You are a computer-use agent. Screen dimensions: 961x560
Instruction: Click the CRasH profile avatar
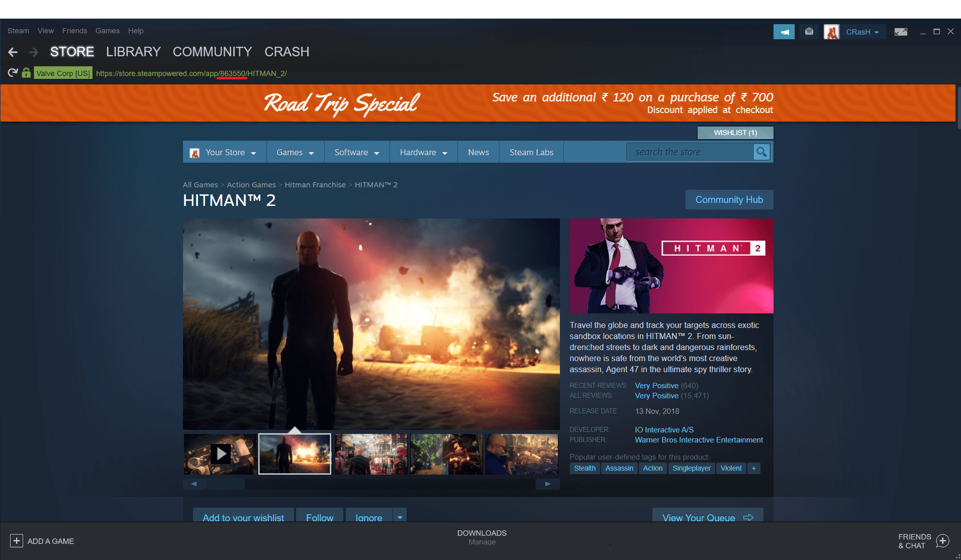(831, 32)
